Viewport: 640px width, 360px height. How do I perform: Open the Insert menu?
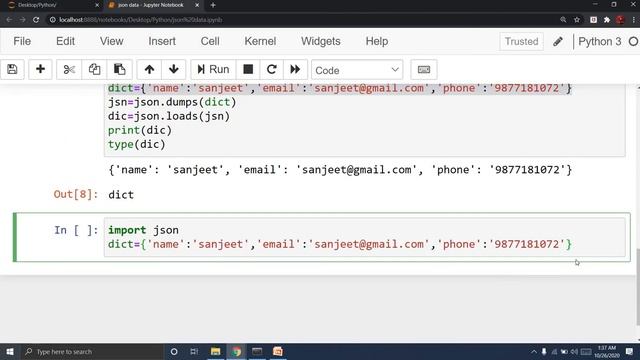162,41
